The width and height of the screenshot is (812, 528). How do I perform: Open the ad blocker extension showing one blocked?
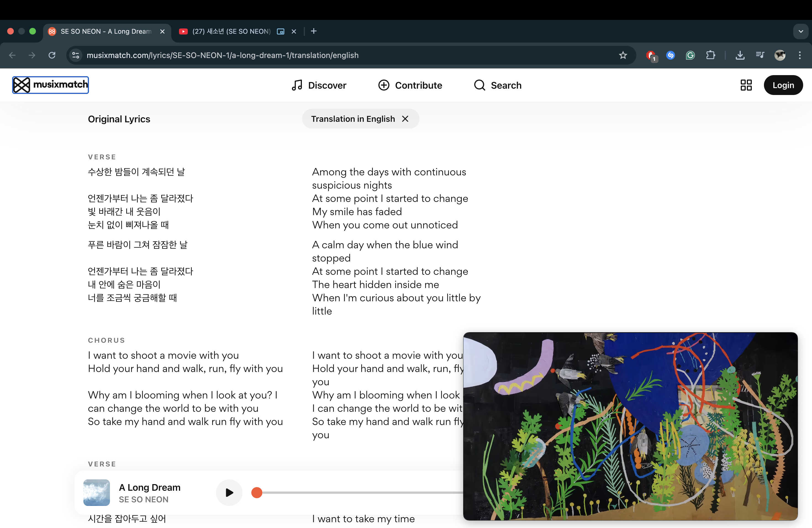pos(651,55)
